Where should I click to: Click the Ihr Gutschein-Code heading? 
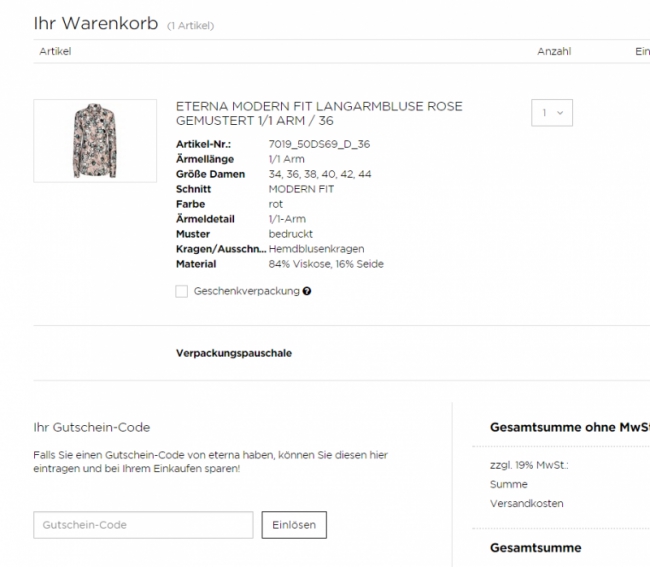92,427
